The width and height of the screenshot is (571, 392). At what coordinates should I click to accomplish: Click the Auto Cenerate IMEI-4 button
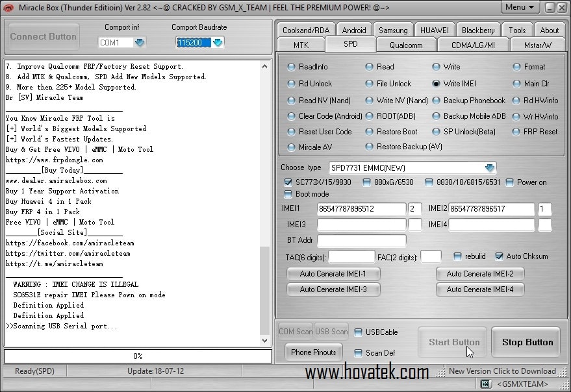pos(480,289)
